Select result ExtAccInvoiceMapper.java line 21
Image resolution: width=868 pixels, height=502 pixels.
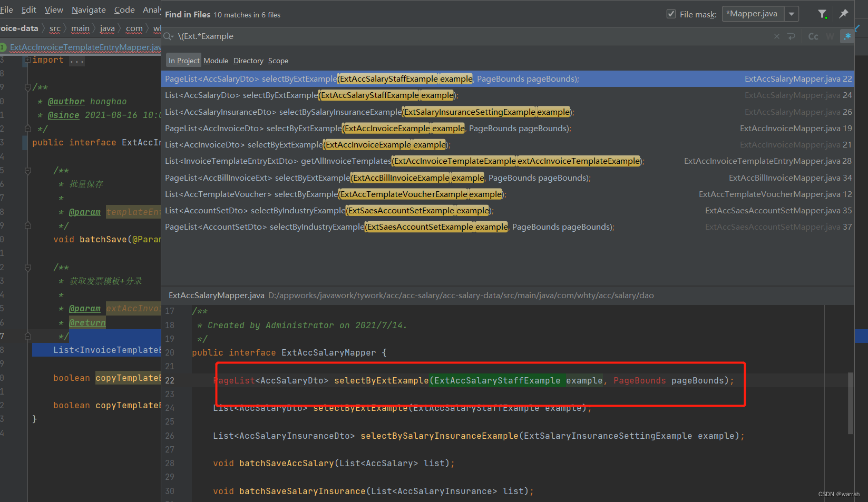click(508, 145)
